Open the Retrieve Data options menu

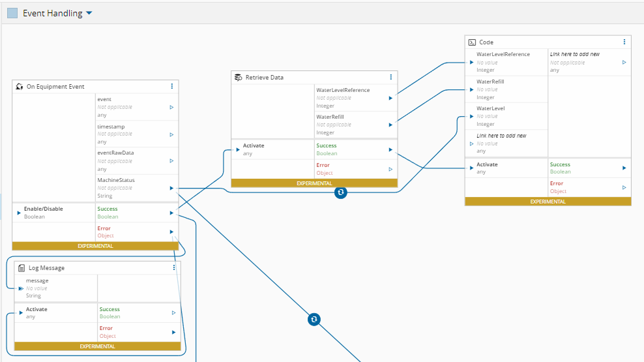391,77
